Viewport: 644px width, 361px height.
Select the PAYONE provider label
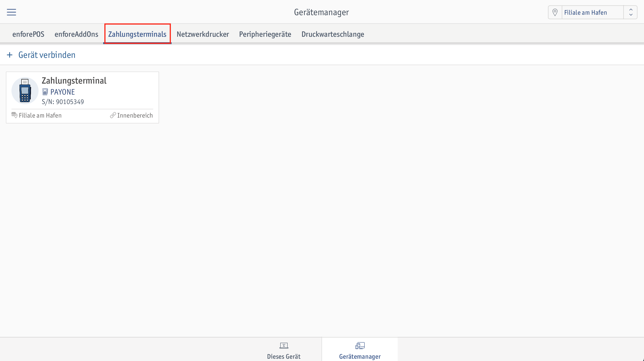63,92
